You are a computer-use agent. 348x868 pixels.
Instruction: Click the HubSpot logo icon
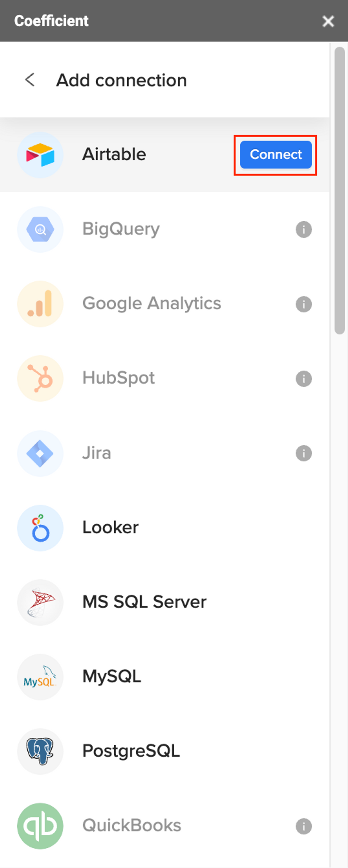pos(40,378)
